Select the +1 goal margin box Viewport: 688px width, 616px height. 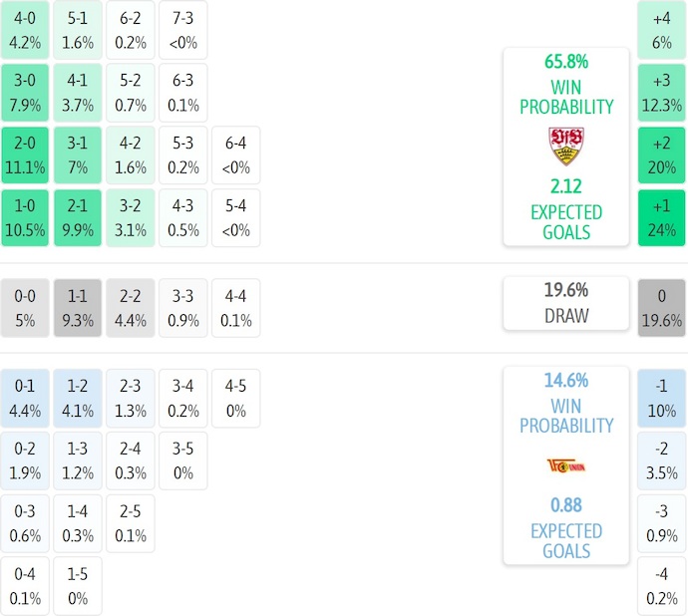coord(662,217)
